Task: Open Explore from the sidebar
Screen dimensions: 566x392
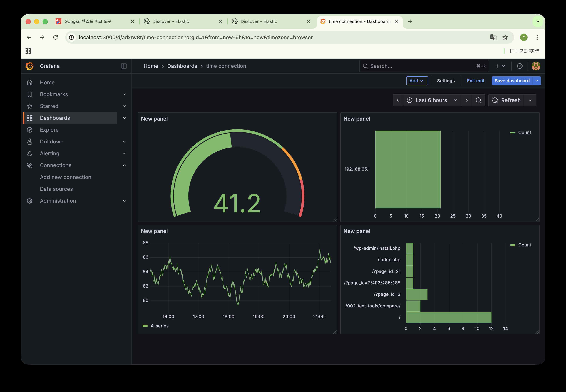Action: click(49, 130)
